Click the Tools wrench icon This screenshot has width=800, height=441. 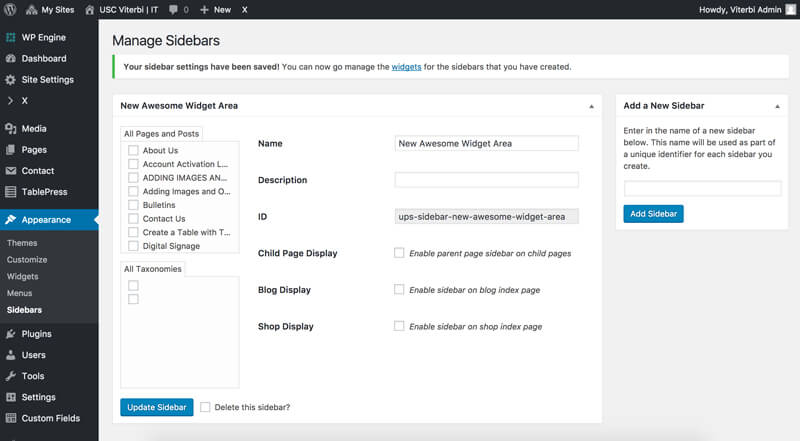coord(11,376)
